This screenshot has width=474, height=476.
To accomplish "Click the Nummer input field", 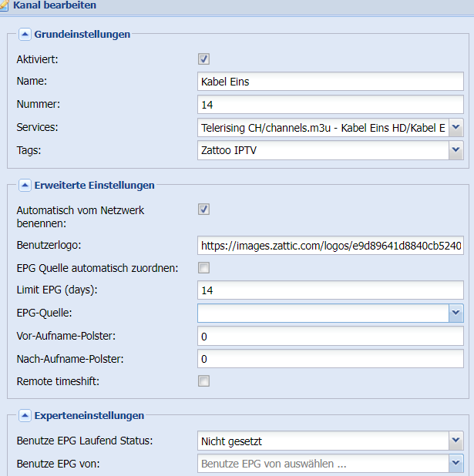I will click(x=331, y=105).
